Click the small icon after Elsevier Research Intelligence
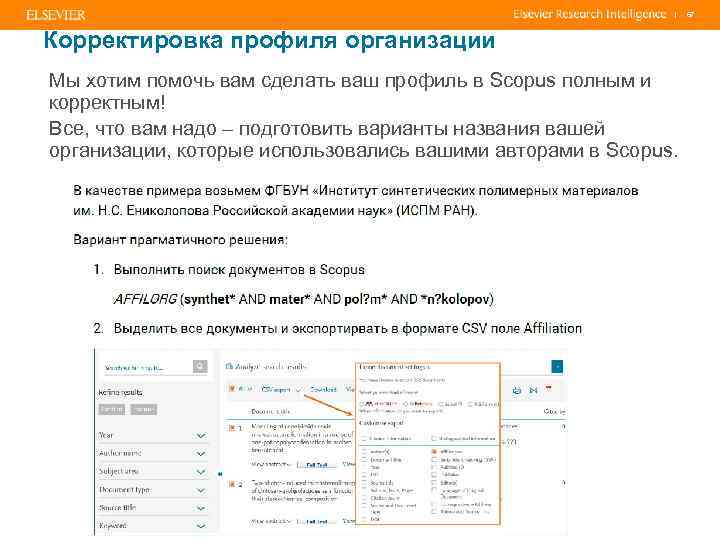Screen dimensions: 720x540 690,14
